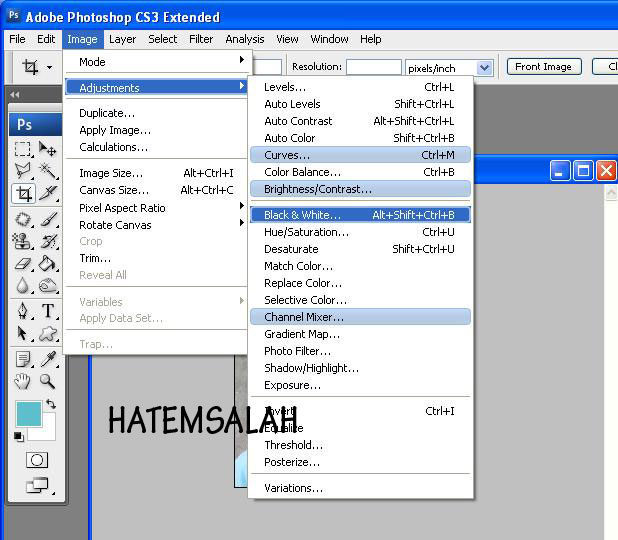Open the Layer menu
The image size is (618, 540).
coord(123,39)
